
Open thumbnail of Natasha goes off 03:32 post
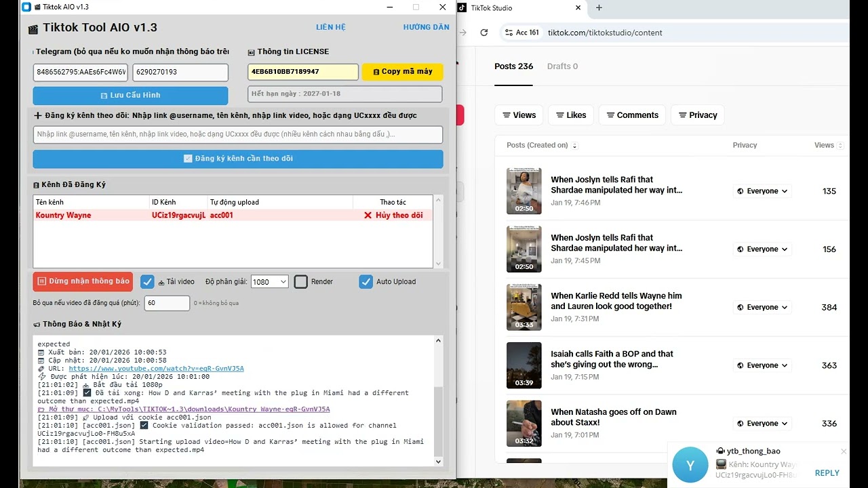[524, 424]
